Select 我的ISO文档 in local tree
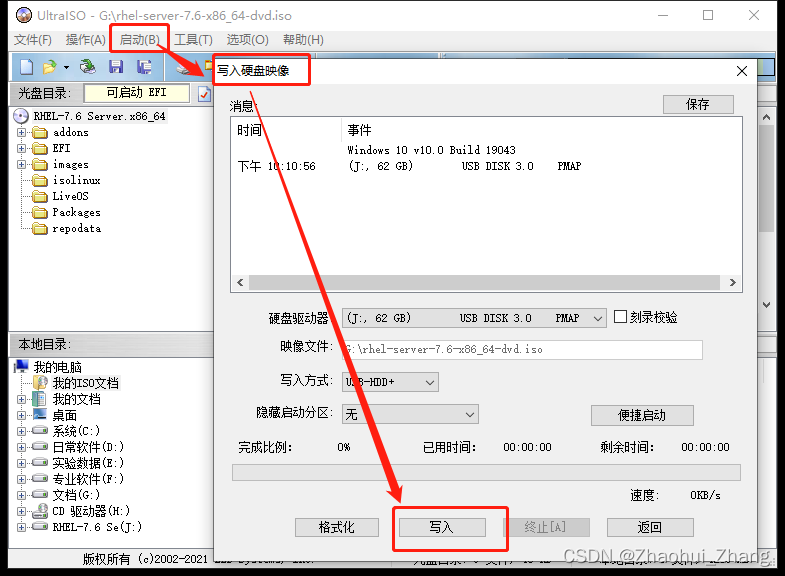The height and width of the screenshot is (576, 785). point(86,383)
